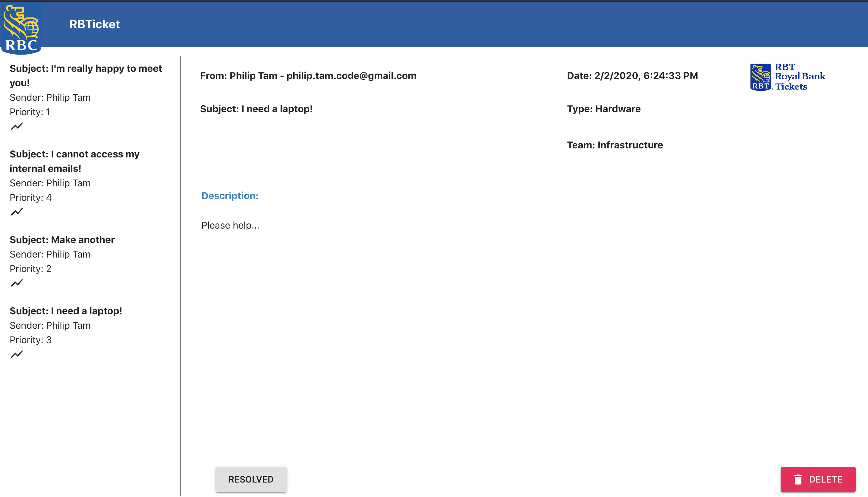
Task: Click the trash icon in Delete button
Action: (798, 479)
